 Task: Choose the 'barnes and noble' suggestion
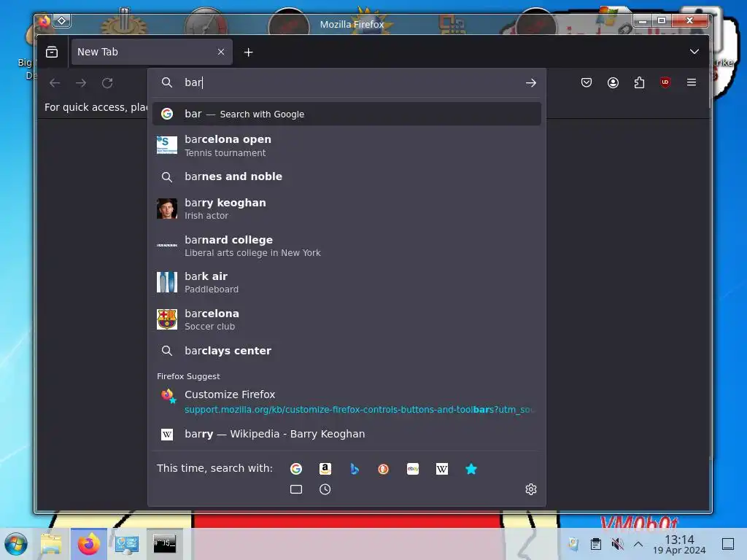click(347, 176)
